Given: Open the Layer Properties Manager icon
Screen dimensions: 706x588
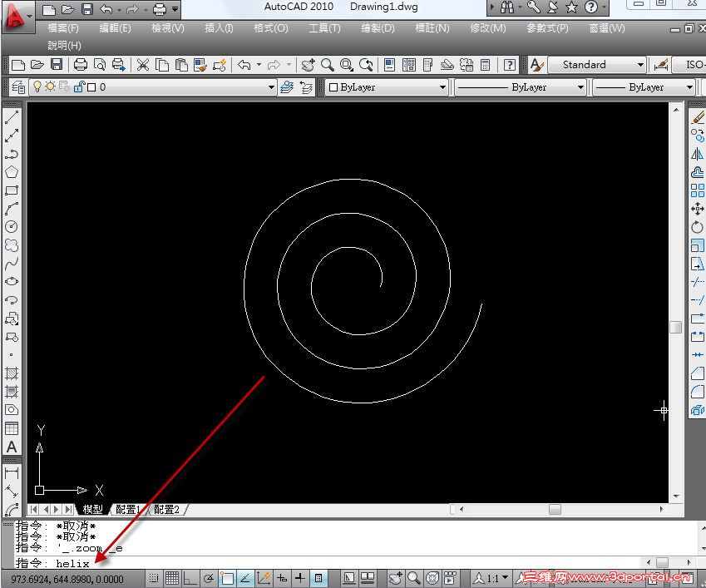Looking at the screenshot, I should 18,86.
